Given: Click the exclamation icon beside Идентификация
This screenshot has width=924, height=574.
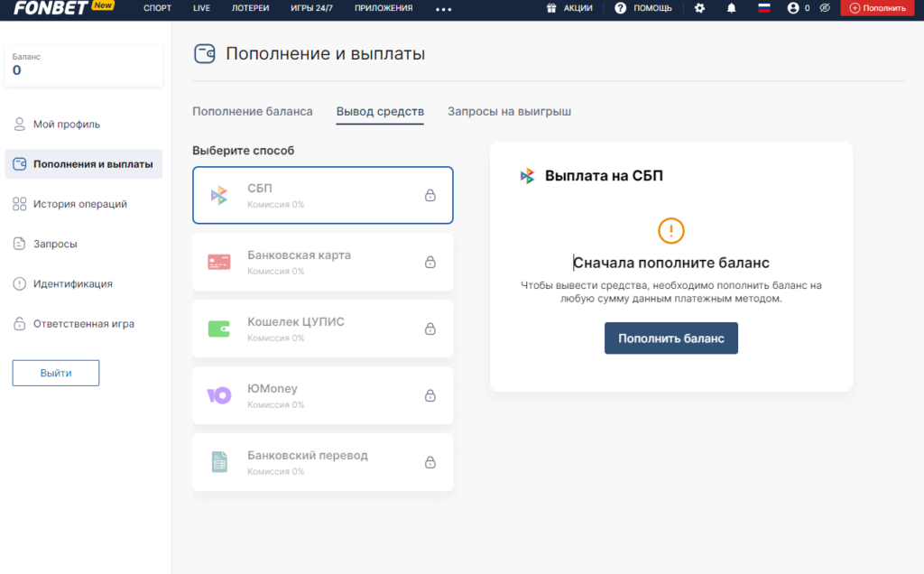Looking at the screenshot, I should coord(20,283).
